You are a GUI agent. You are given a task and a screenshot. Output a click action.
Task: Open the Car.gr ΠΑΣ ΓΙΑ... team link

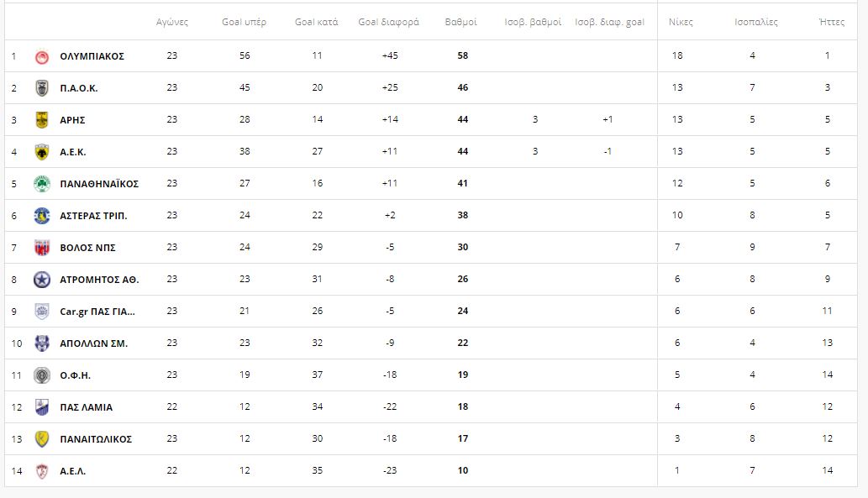coord(97,312)
